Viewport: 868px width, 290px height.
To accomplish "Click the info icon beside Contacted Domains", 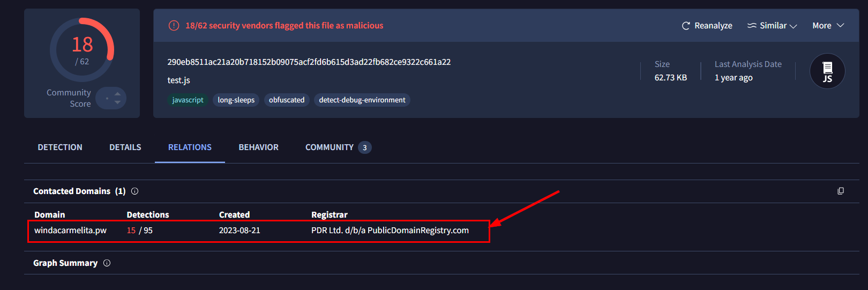I will pyautogui.click(x=135, y=191).
